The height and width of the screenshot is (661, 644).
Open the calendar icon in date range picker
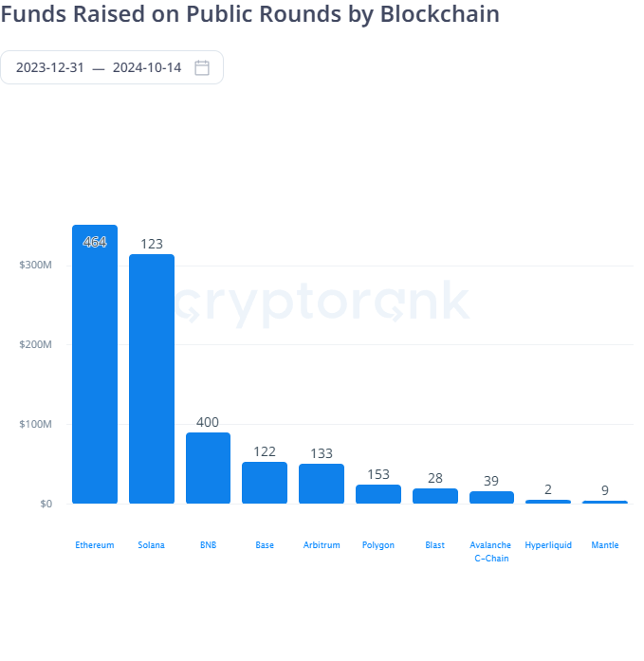pos(202,67)
